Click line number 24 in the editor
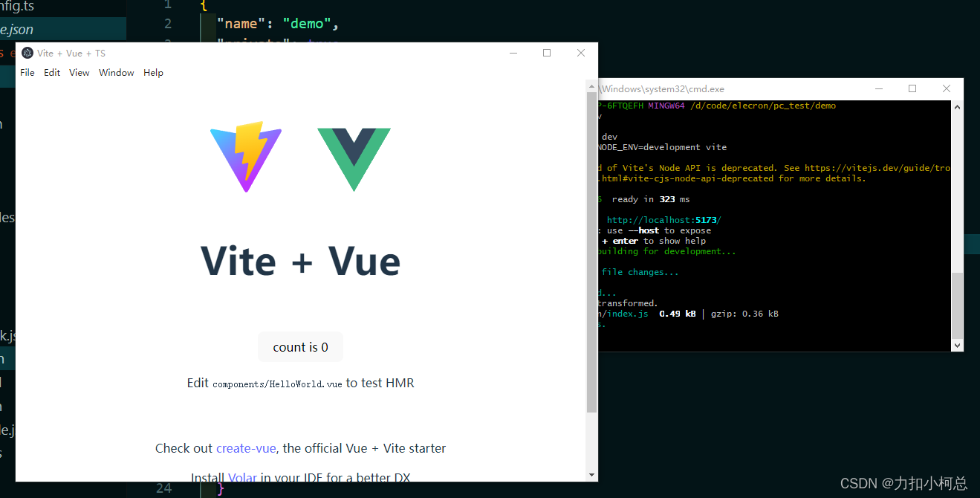980x498 pixels. coord(164,488)
